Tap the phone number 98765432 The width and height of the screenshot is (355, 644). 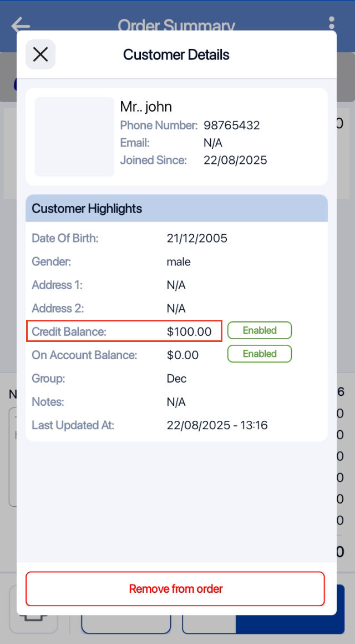pos(231,125)
